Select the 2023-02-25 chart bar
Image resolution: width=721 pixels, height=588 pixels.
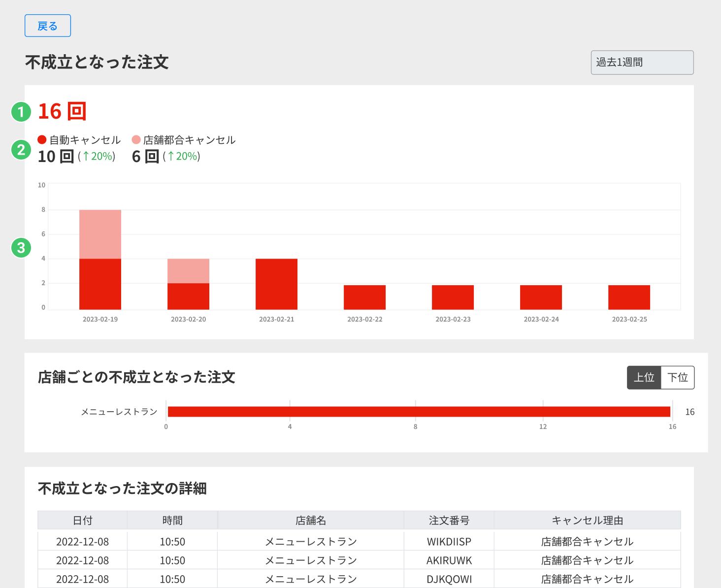(629, 297)
